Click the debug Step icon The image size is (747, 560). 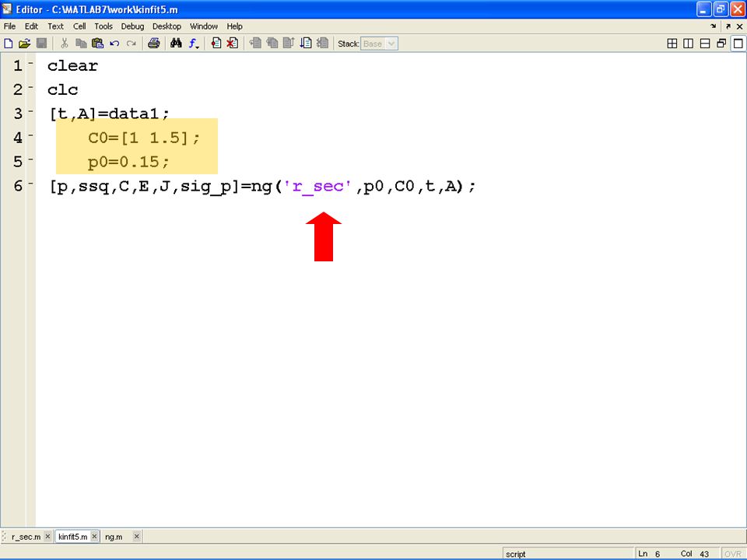255,44
